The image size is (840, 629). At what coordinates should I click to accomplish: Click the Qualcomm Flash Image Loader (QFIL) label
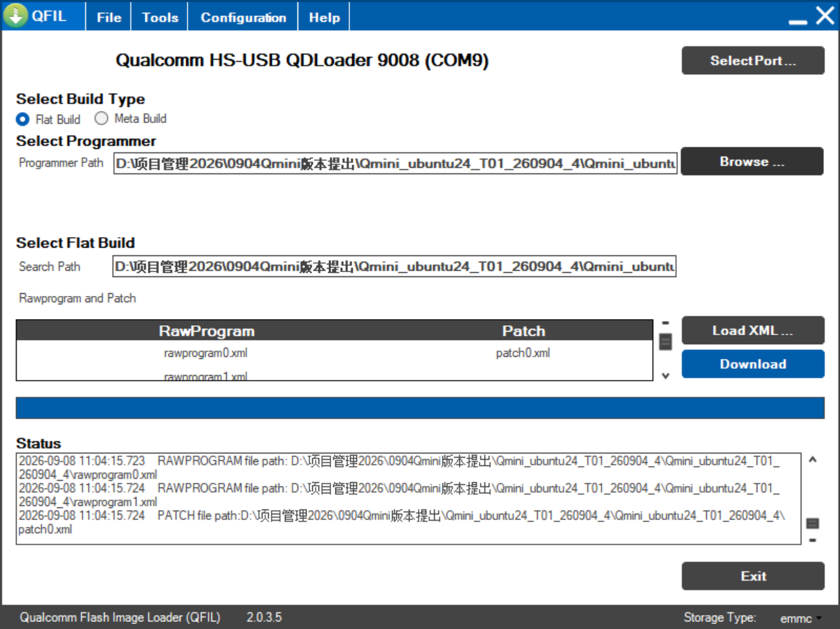(120, 618)
